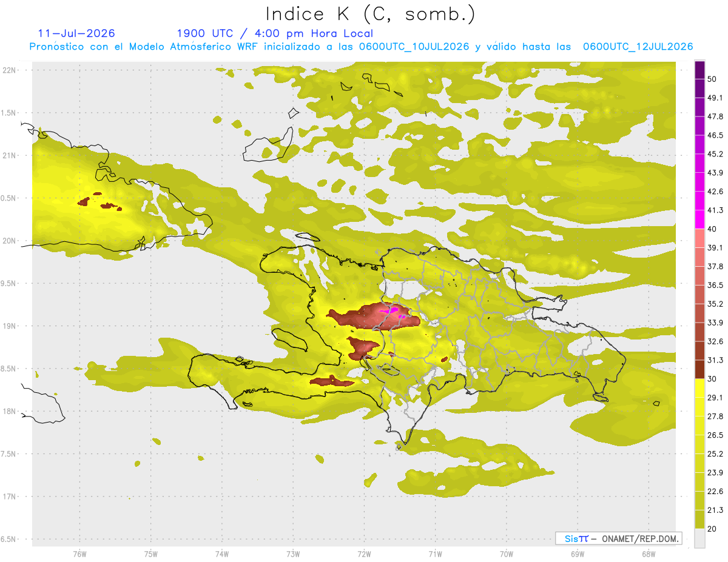Click the colorbar label "36.5"
Image resolution: width=728 pixels, height=562 pixels.
[x=715, y=285]
